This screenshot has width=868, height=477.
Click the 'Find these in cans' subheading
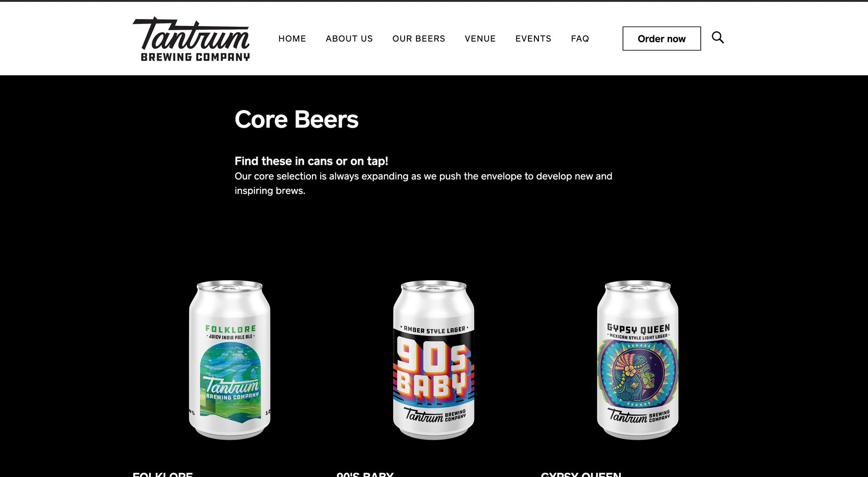pyautogui.click(x=311, y=161)
